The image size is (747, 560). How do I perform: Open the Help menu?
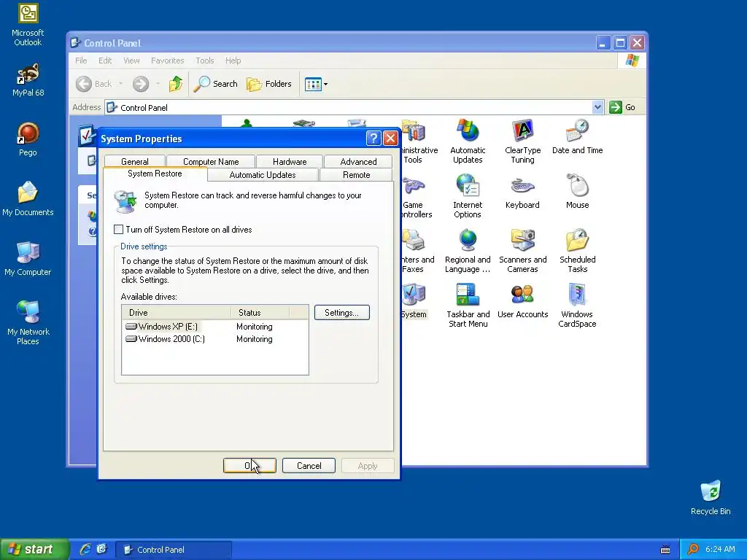pos(233,61)
